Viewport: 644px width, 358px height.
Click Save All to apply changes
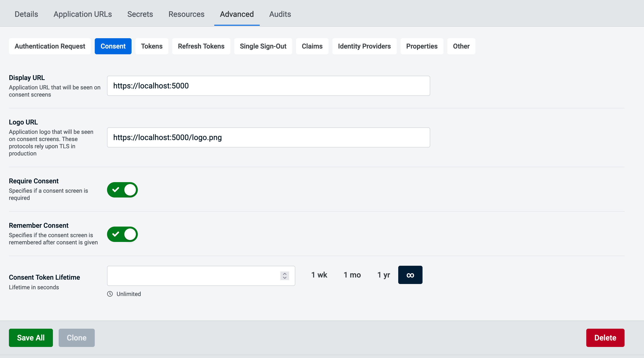tap(31, 338)
